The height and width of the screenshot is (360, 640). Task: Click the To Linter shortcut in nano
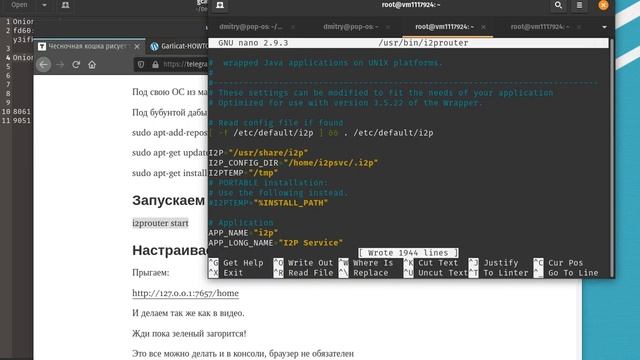tap(498, 273)
